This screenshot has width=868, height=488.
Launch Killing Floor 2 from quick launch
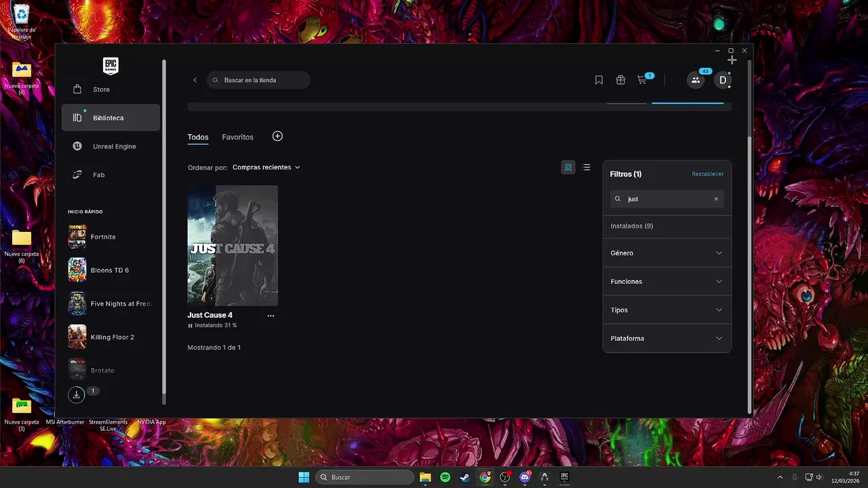point(111,337)
